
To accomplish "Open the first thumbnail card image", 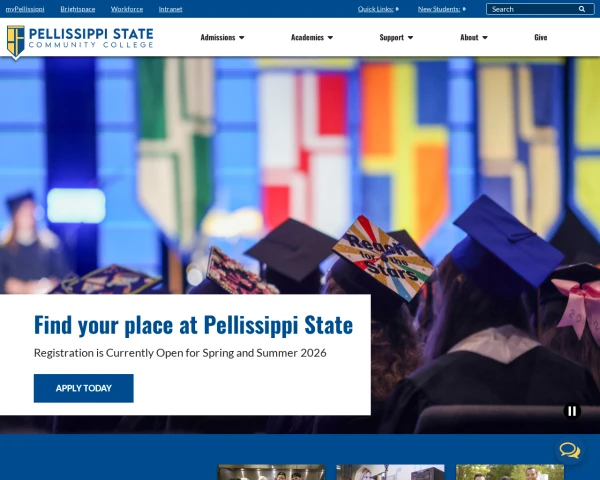I will click(x=271, y=472).
